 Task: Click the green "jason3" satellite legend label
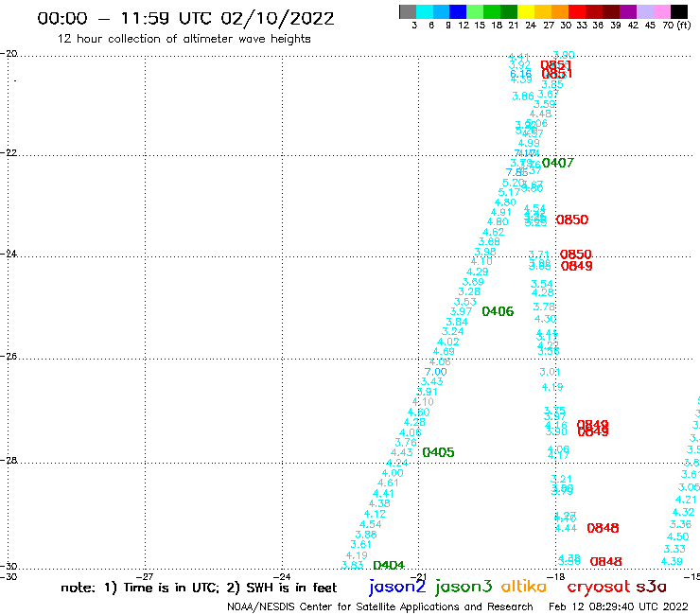click(464, 587)
